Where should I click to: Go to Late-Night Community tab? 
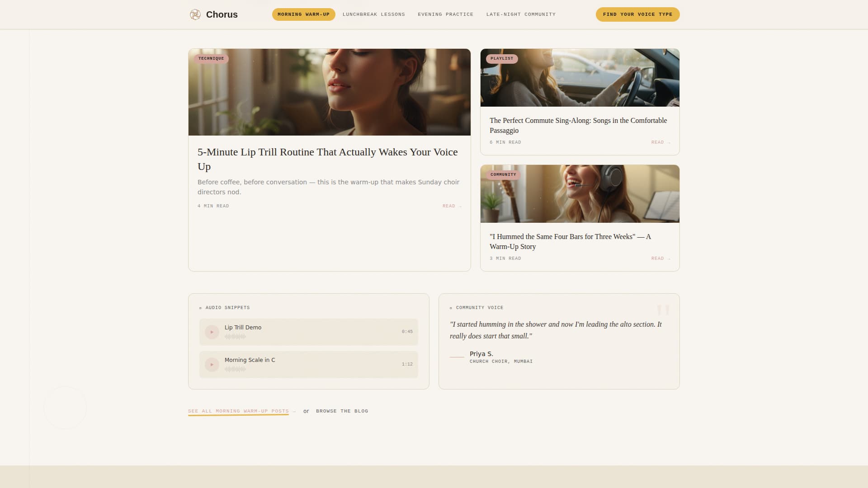pos(521,14)
